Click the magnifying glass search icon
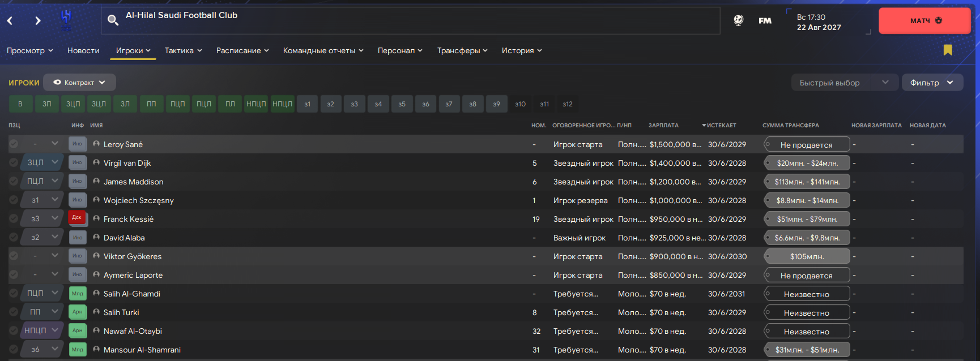This screenshot has width=980, height=361. pyautogui.click(x=113, y=20)
